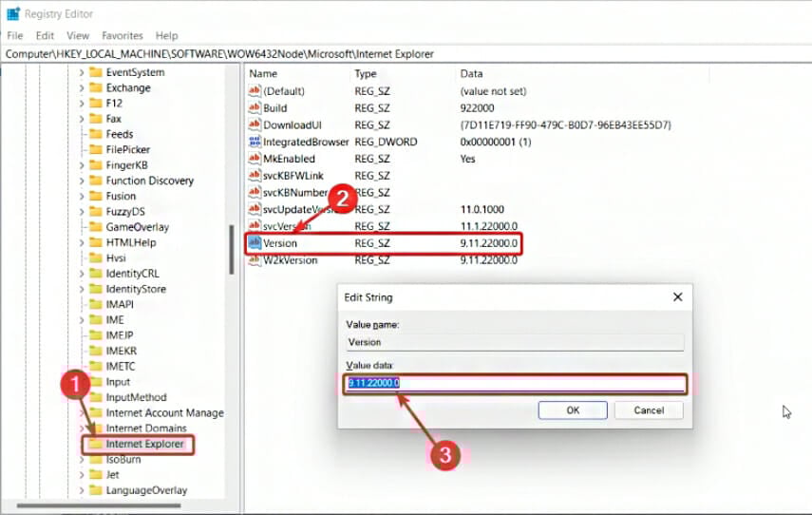Select the Internet Account Manage key
The height and width of the screenshot is (515, 812).
(x=164, y=413)
